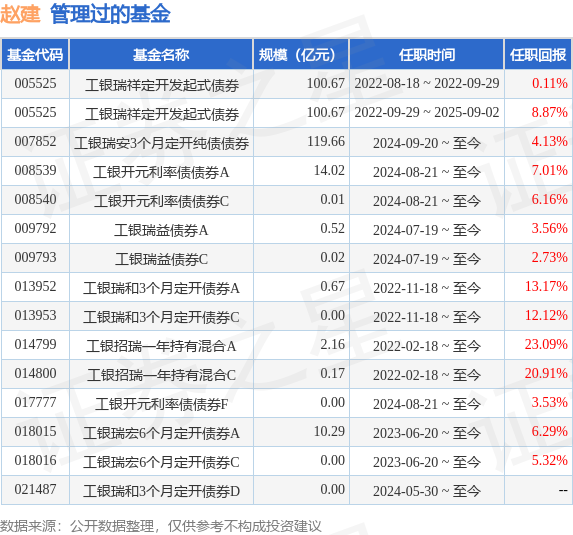Select fund code 009792
573x535 pixels.
35,229
